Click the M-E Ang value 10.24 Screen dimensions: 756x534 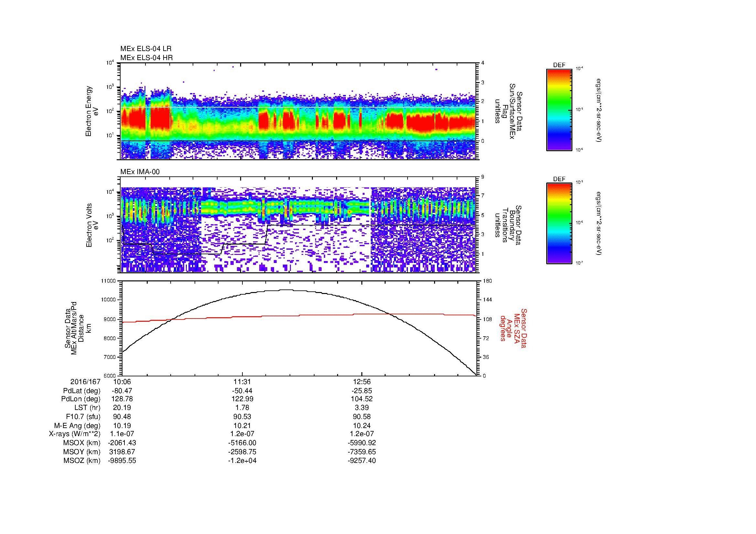[x=362, y=425]
